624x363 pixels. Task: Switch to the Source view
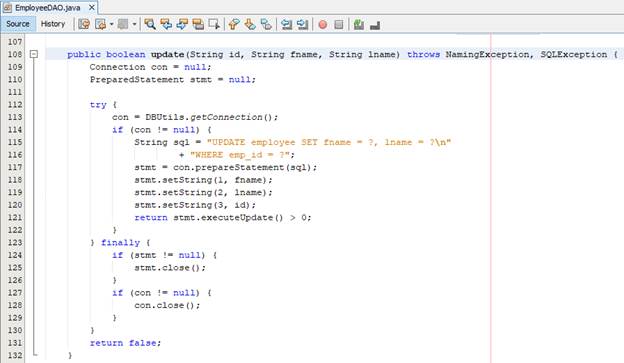(18, 24)
